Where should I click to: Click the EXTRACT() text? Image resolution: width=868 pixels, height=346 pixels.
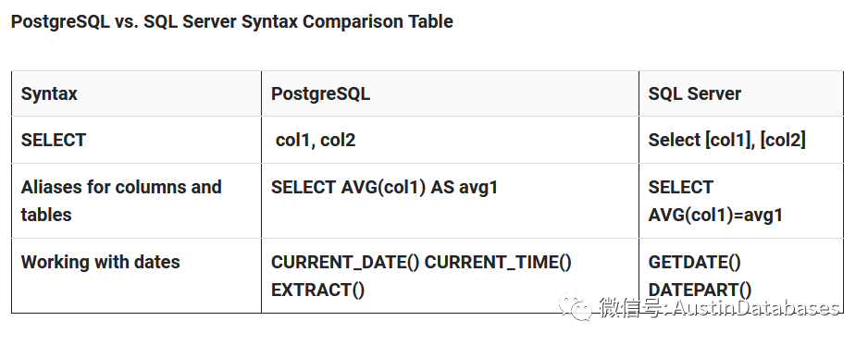317,290
